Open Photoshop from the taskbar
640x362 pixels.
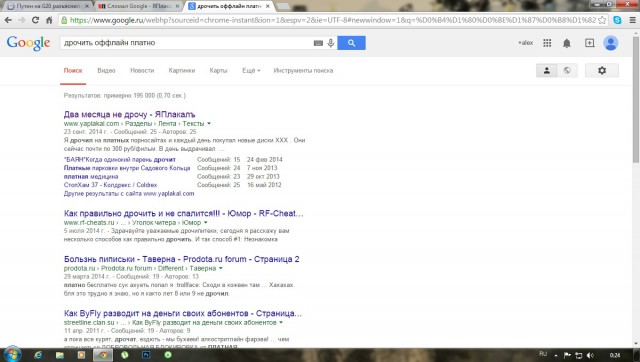coord(146,355)
